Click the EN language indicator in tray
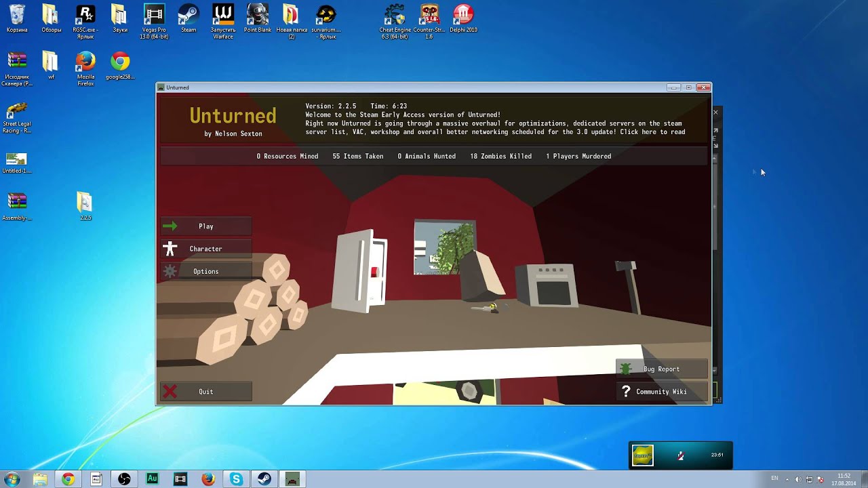Image resolution: width=868 pixels, height=488 pixels. (x=774, y=479)
